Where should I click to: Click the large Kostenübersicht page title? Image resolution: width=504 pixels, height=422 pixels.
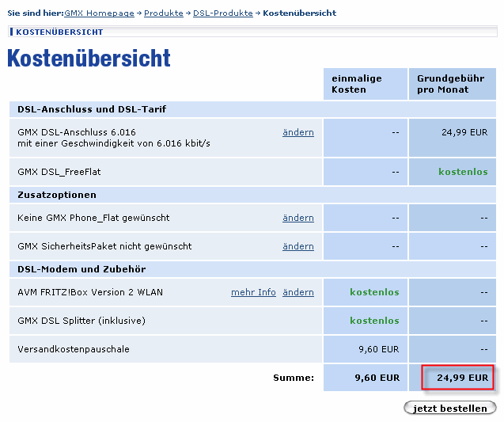tap(89, 59)
